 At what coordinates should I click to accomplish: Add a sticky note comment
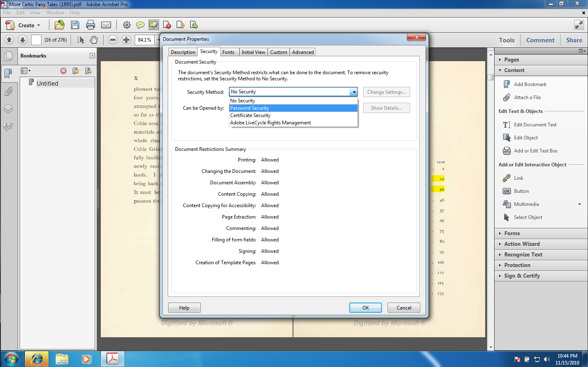(140, 25)
